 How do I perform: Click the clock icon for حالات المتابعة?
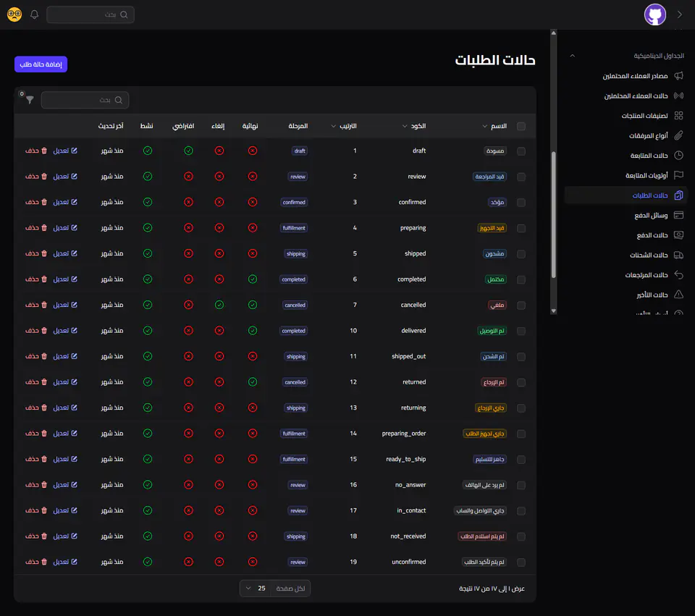point(678,155)
